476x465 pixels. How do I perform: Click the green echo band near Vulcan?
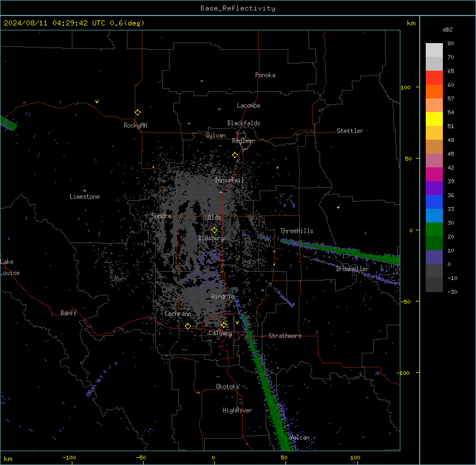[267, 385]
